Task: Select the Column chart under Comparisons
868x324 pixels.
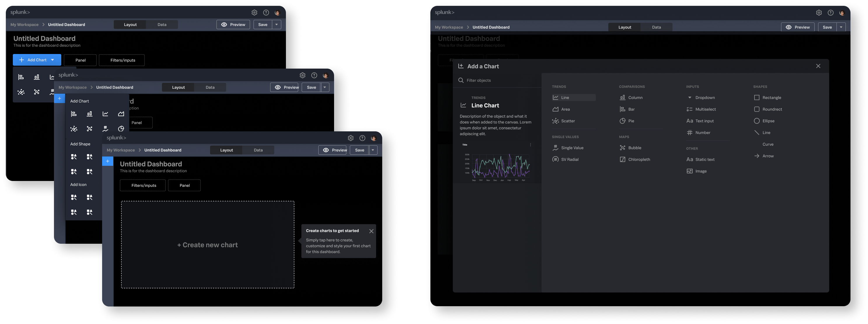Action: pyautogui.click(x=635, y=98)
